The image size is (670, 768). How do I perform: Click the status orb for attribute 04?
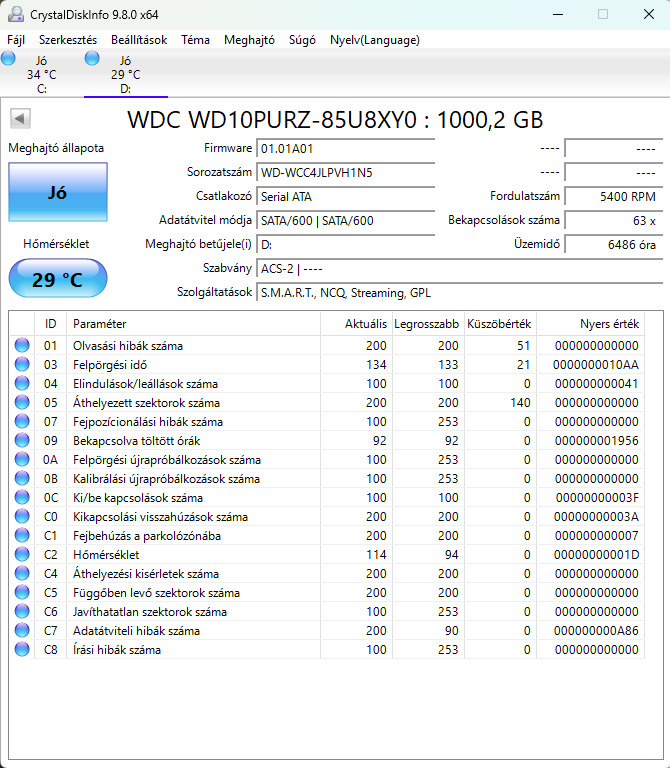pyautogui.click(x=22, y=384)
